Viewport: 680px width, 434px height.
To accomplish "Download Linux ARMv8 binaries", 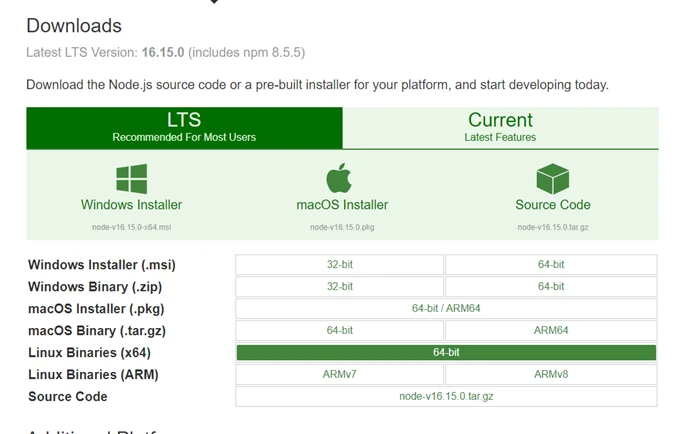I will pyautogui.click(x=551, y=375).
